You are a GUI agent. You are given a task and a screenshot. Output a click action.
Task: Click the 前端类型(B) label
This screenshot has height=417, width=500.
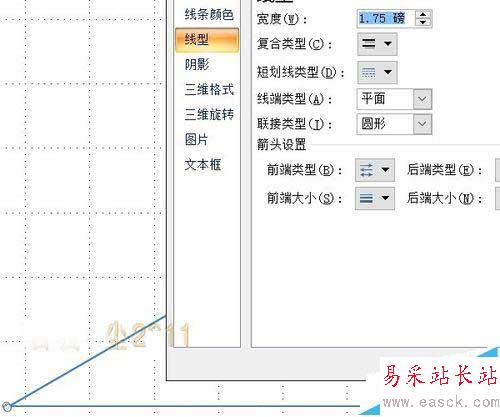coord(304,170)
